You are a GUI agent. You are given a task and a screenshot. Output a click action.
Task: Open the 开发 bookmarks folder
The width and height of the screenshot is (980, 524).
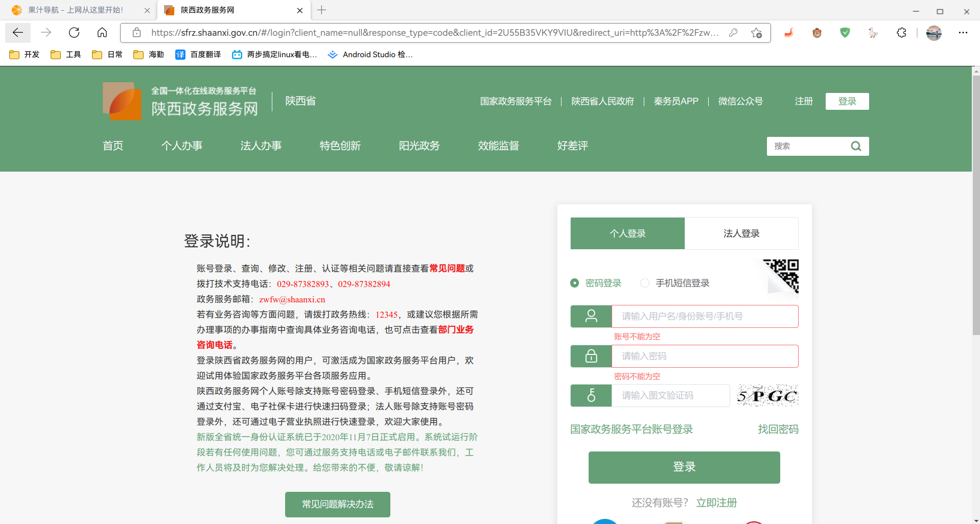24,54
